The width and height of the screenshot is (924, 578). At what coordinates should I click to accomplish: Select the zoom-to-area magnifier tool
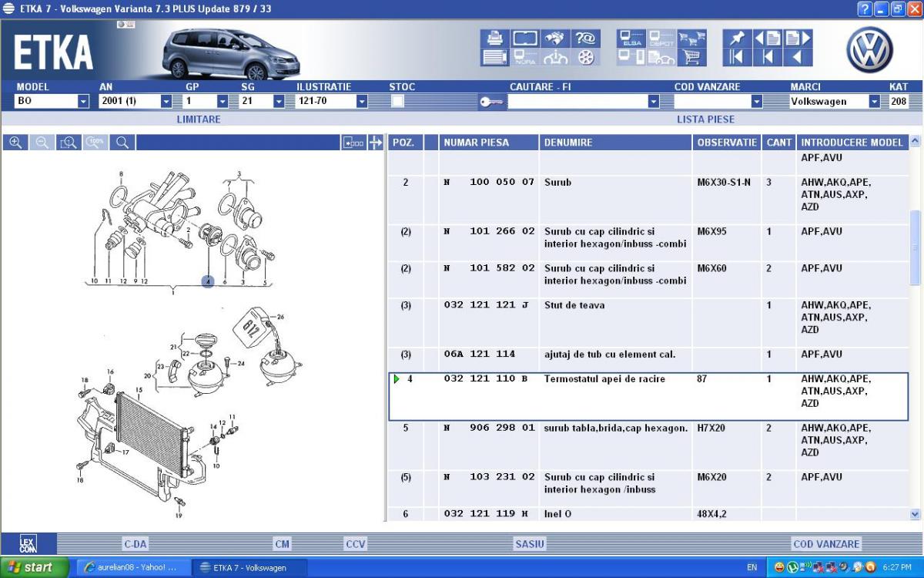point(69,143)
